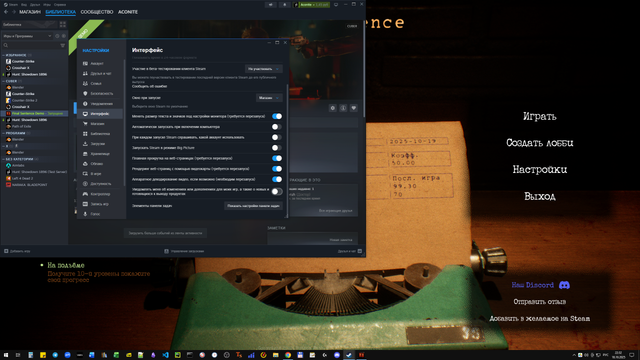Image resolution: width=640 pixels, height=360 pixels.
Task: Open Family settings category icon
Action: coord(85,83)
